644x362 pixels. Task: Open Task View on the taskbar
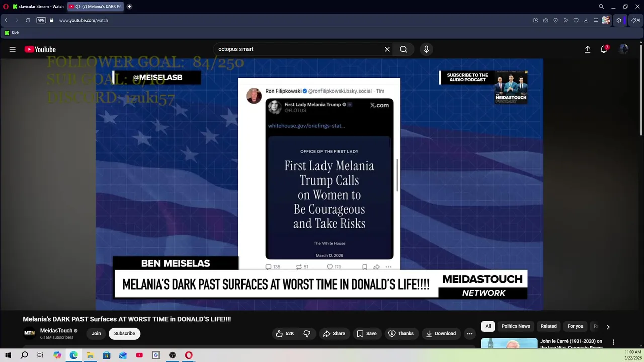(40, 355)
